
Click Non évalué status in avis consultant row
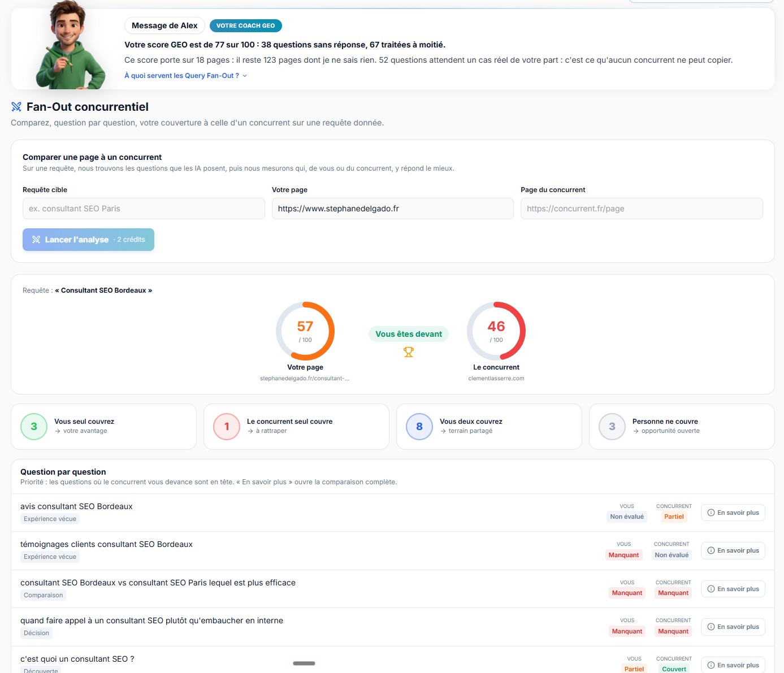[x=627, y=516]
